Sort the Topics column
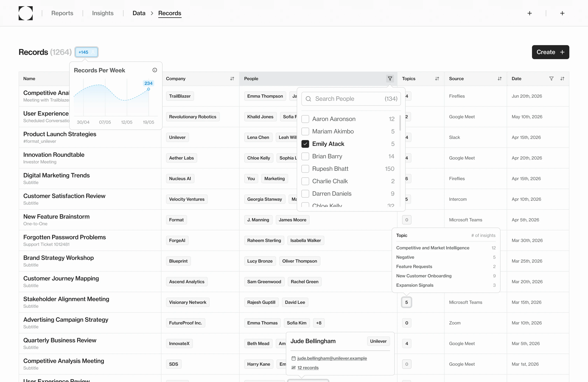 (x=437, y=79)
